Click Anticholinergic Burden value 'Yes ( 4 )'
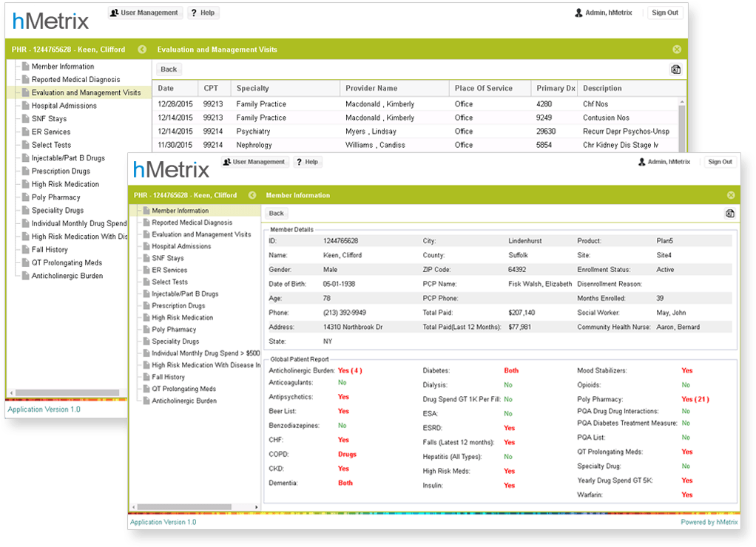The width and height of the screenshot is (756, 547). (x=350, y=370)
